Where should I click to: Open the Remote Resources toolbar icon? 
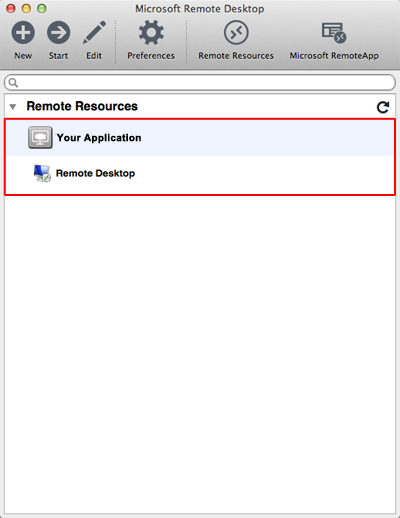tap(236, 33)
